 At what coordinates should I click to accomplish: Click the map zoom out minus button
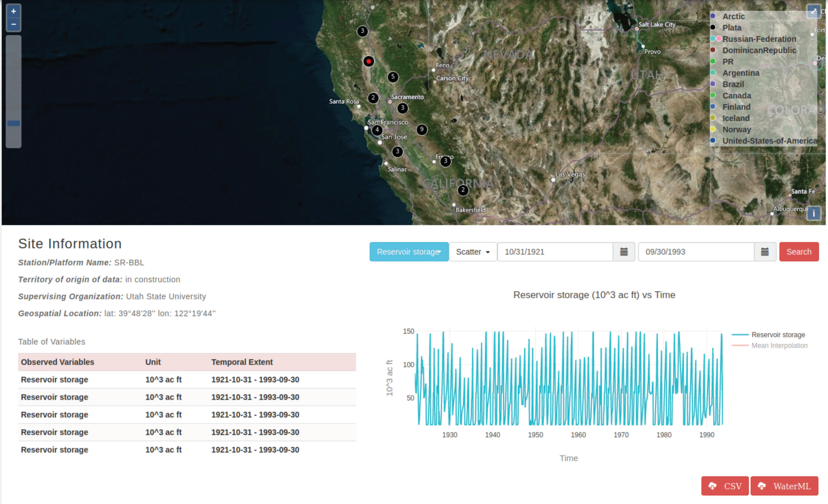(13, 25)
